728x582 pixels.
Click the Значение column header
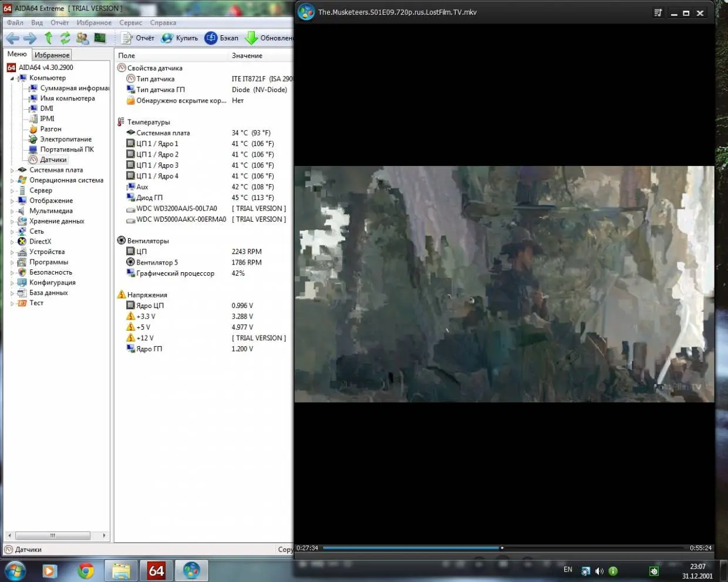coord(247,56)
